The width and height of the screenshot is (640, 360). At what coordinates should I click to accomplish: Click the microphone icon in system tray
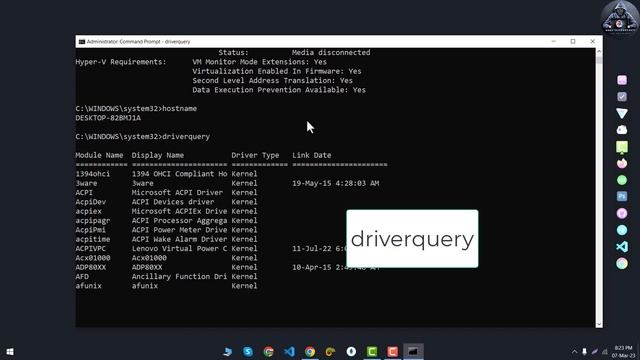(584, 351)
